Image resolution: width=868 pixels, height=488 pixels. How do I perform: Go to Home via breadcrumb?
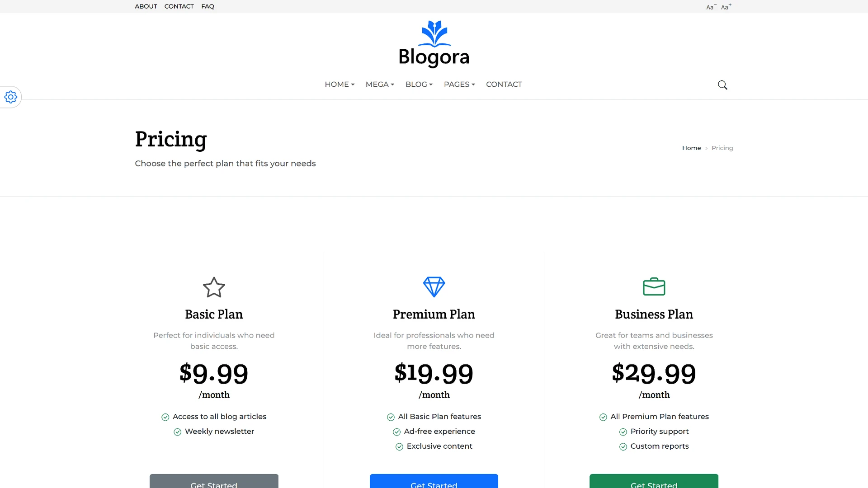pyautogui.click(x=691, y=148)
